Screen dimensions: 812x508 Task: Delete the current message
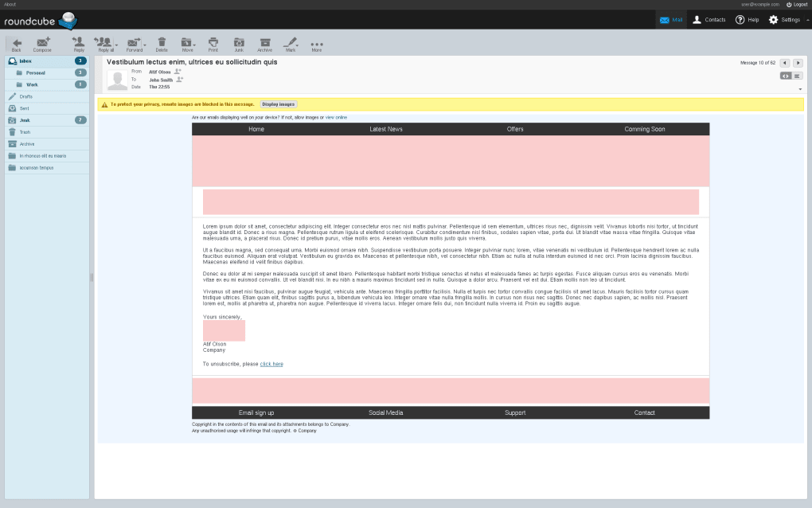pos(162,43)
